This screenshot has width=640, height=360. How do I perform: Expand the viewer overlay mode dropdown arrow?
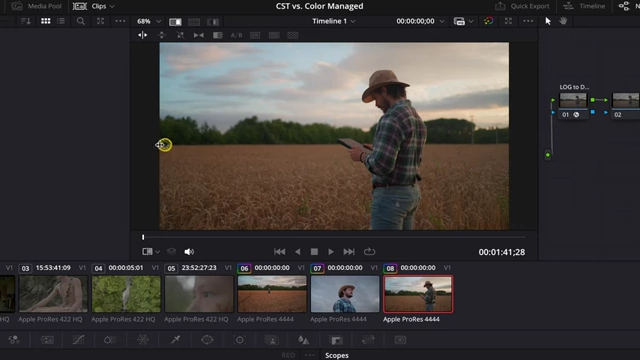pos(158,252)
